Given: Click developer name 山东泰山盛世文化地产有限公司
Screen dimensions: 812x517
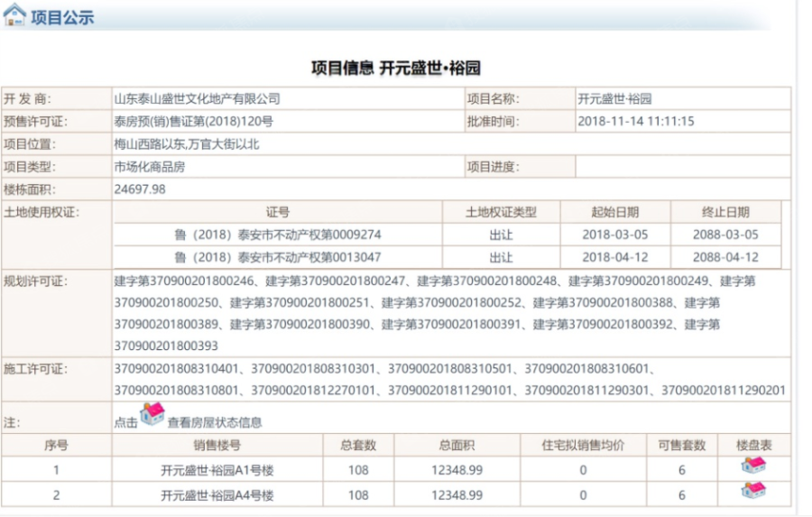Looking at the screenshot, I should pyautogui.click(x=198, y=98).
